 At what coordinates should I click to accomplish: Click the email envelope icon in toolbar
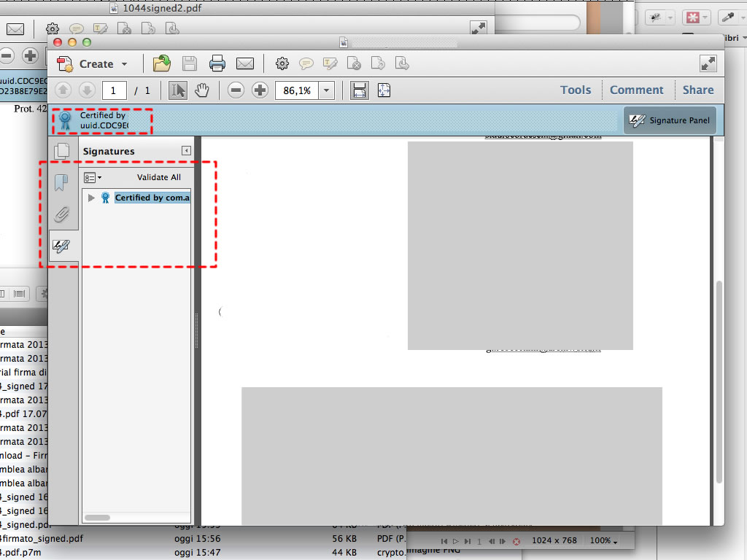tap(245, 64)
